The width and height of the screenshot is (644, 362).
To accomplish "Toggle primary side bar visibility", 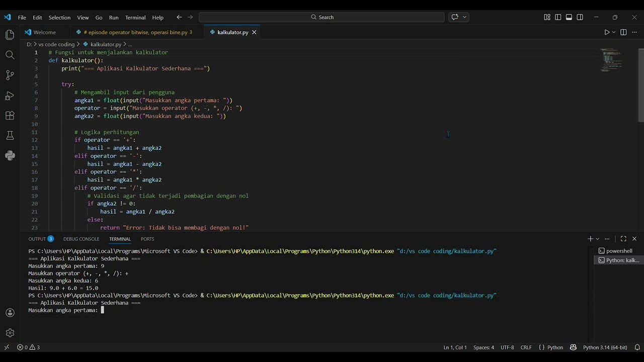I will click(x=558, y=17).
